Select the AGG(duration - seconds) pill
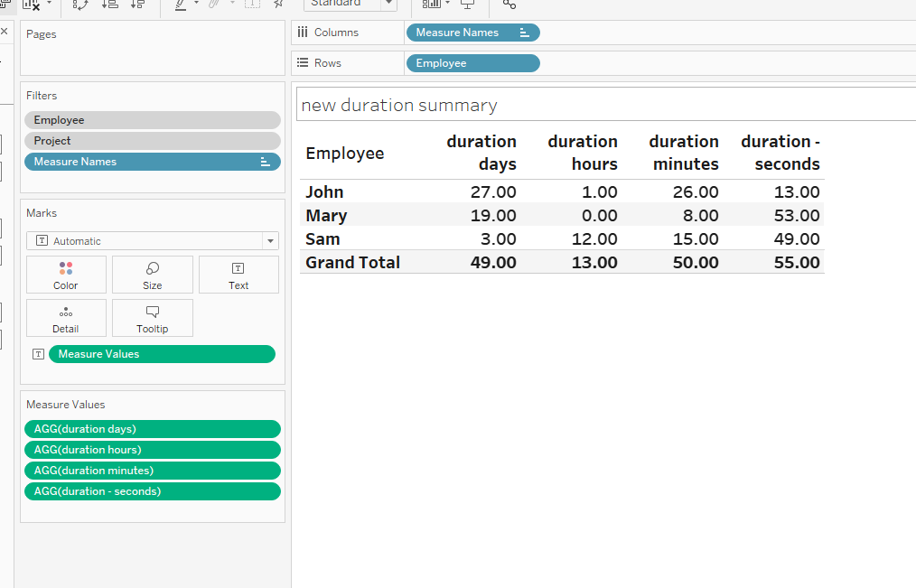The image size is (916, 588). tap(153, 491)
